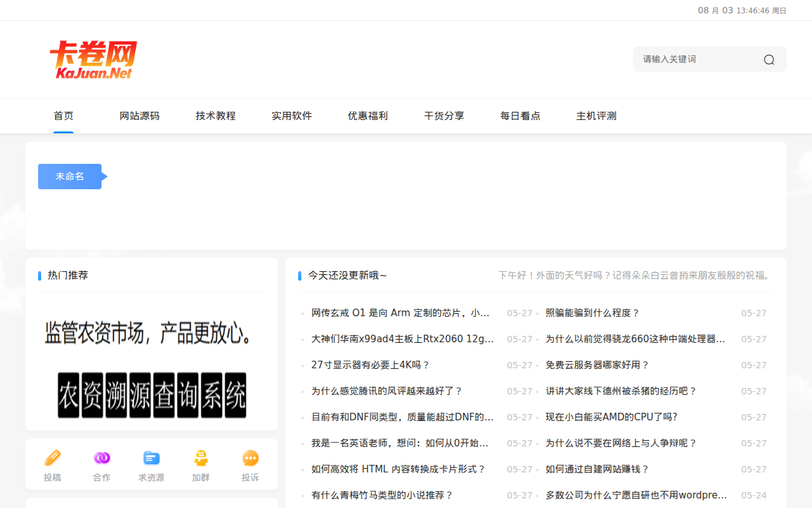
Task: Click the 求资源 document icon
Action: click(151, 457)
